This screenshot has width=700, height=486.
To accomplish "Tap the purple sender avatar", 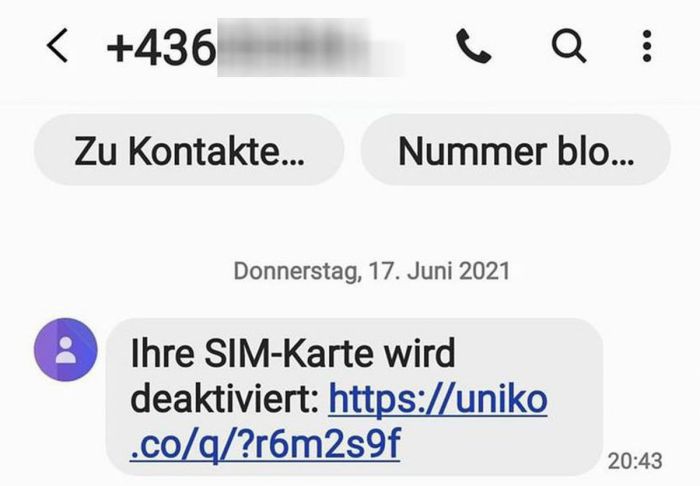I will [x=66, y=349].
